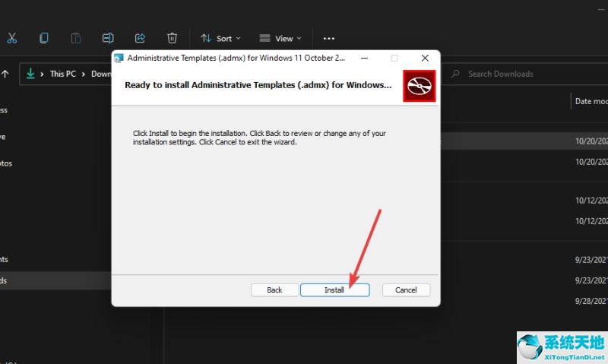Image resolution: width=608 pixels, height=364 pixels.
Task: Open the View dropdown in File Explorer
Action: tap(280, 39)
